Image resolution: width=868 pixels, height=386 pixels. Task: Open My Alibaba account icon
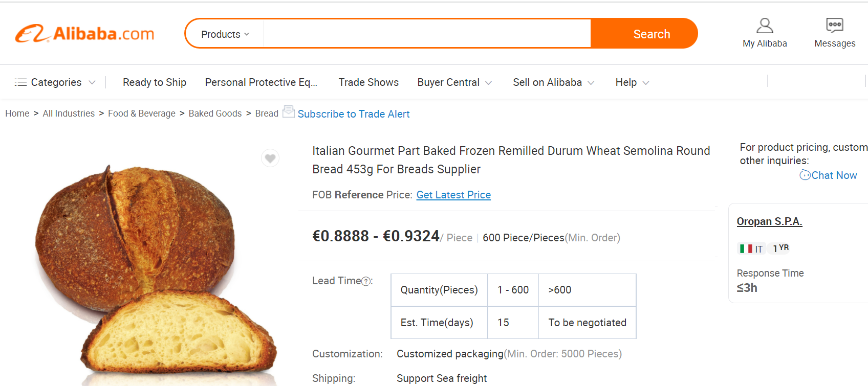coord(765,26)
